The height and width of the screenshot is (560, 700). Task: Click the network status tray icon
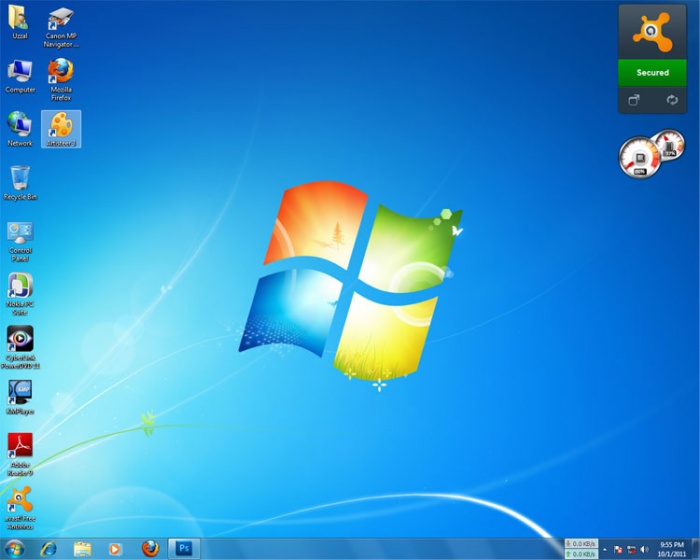point(631,549)
